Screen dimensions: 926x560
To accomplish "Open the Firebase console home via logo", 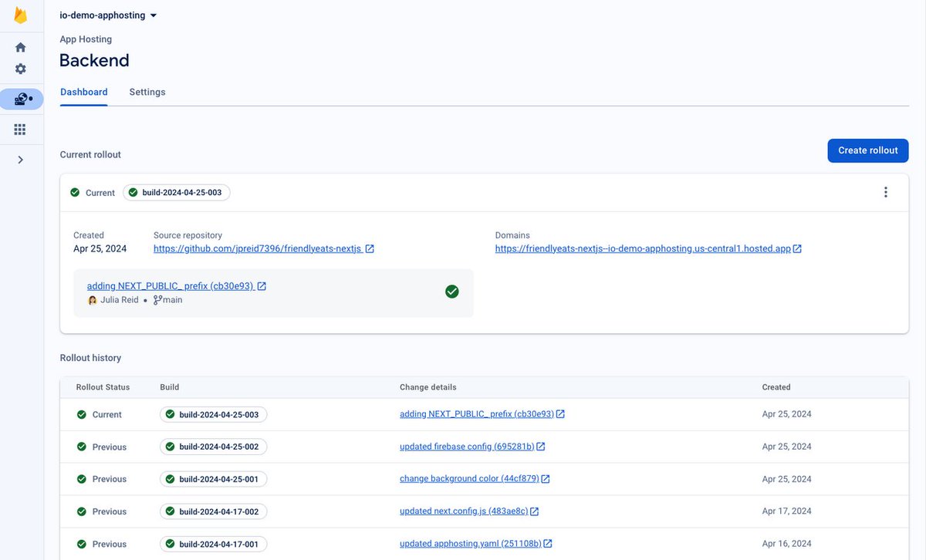I will [21, 14].
